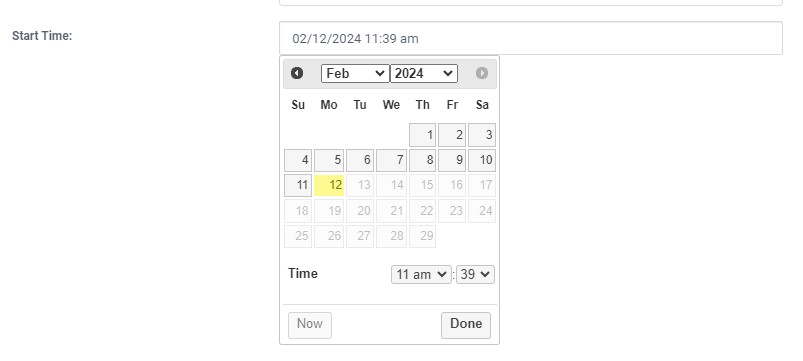Pick February 4 date cell
This screenshot has width=803, height=361.
pyautogui.click(x=298, y=160)
